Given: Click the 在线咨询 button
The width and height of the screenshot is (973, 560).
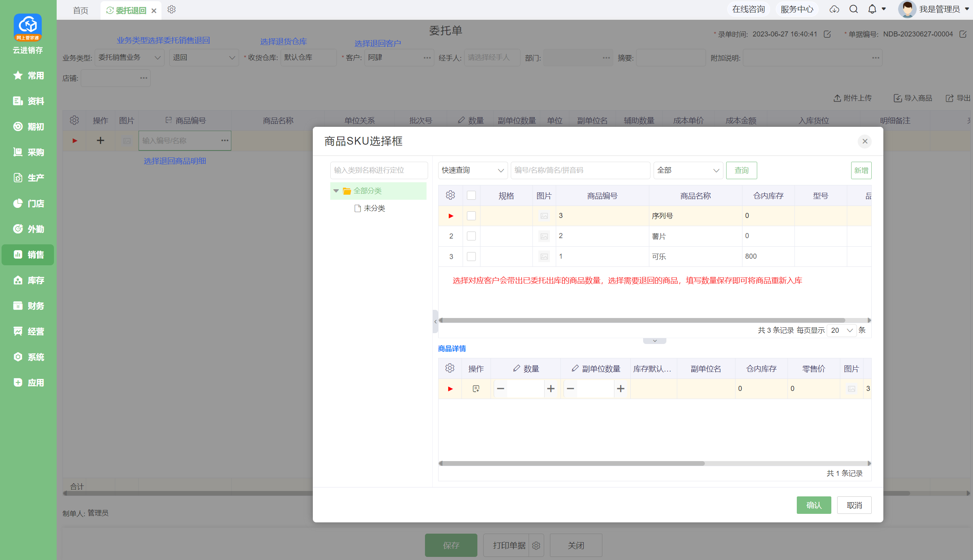Looking at the screenshot, I should tap(748, 9).
